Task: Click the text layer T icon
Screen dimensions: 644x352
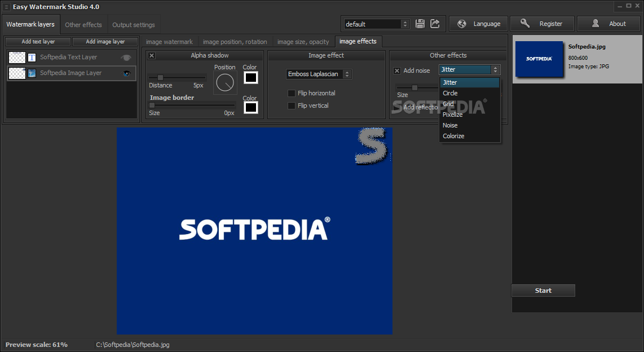Action: pos(32,58)
